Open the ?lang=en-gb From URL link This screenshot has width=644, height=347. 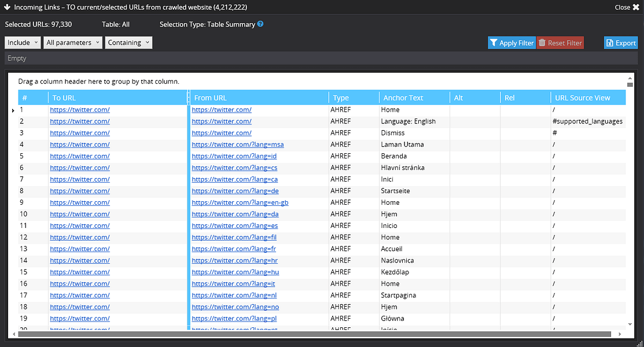[x=240, y=202]
